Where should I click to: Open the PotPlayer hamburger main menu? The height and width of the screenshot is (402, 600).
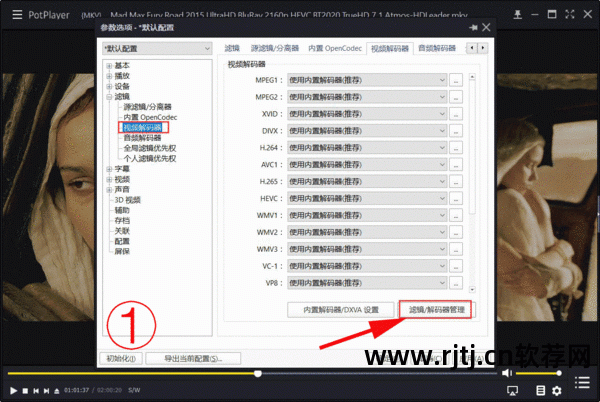17,15
